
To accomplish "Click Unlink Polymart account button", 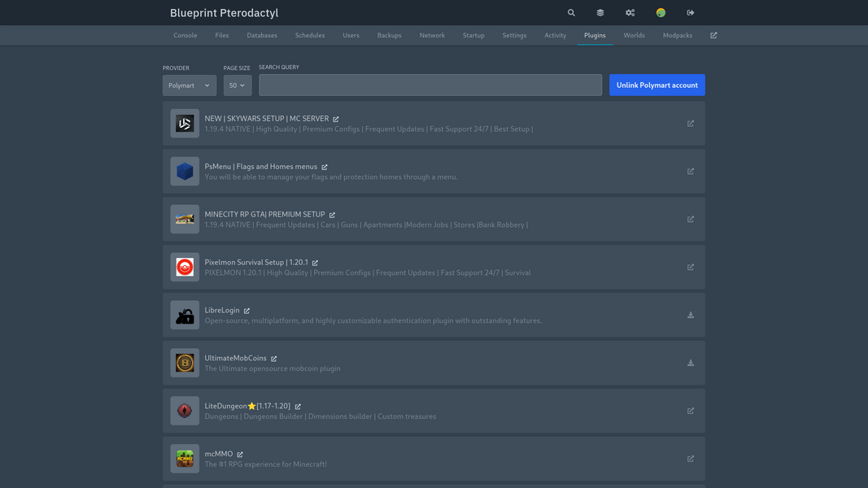I will pyautogui.click(x=656, y=85).
